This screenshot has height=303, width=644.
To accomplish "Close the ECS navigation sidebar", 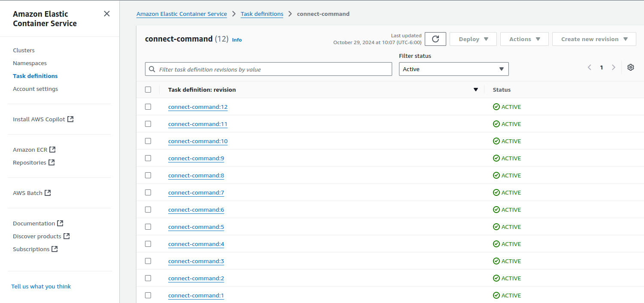I will click(x=107, y=14).
